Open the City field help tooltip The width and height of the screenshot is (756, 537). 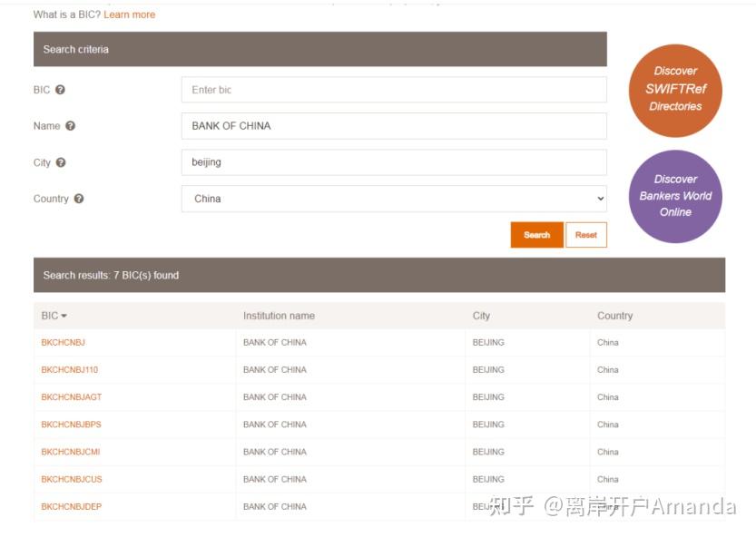point(60,162)
